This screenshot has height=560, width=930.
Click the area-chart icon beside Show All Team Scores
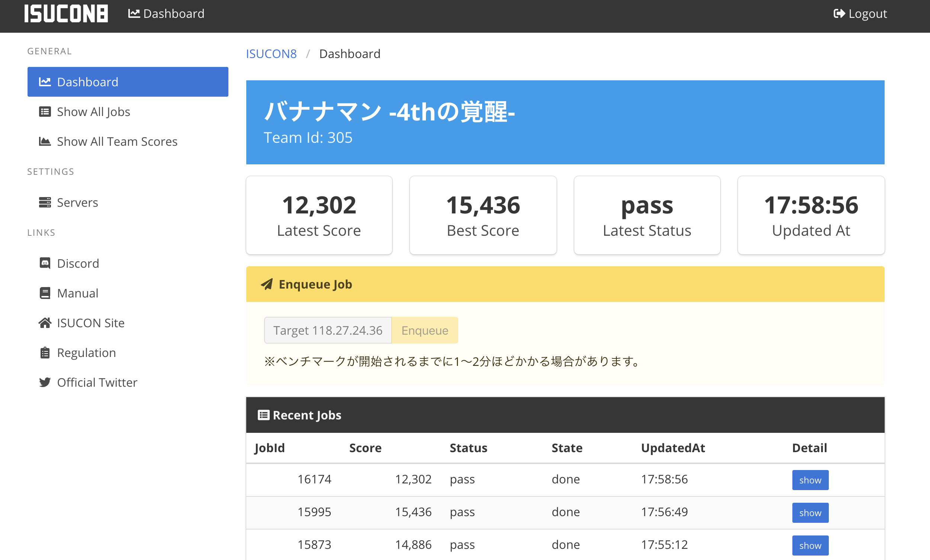pyautogui.click(x=45, y=142)
